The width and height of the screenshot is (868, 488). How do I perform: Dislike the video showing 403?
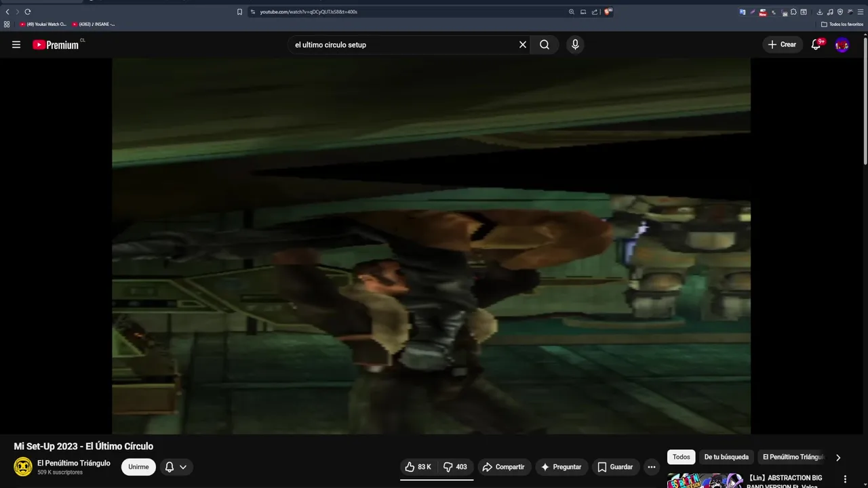[455, 467]
